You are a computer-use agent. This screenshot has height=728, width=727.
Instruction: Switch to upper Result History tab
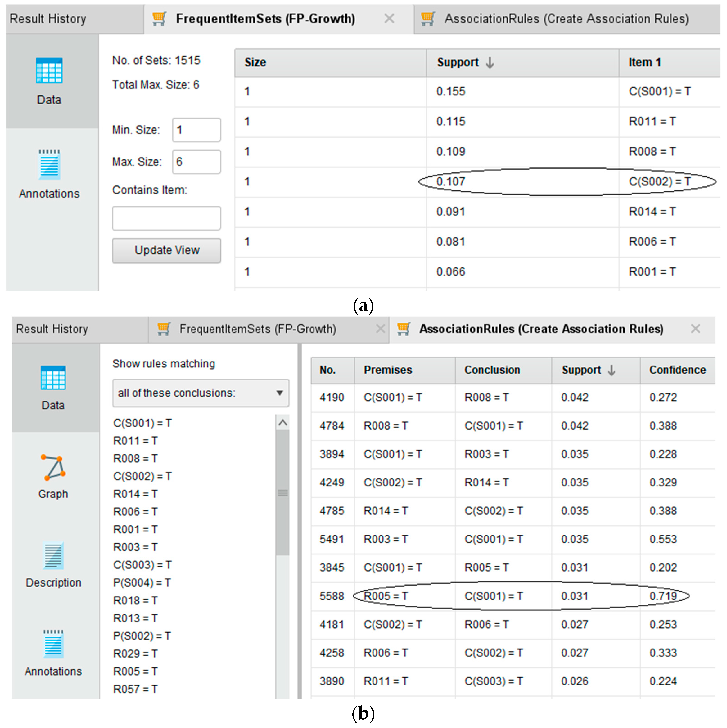(x=48, y=18)
